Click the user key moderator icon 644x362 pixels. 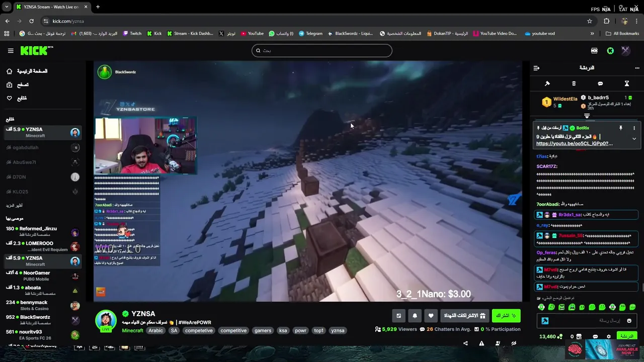tap(498, 343)
